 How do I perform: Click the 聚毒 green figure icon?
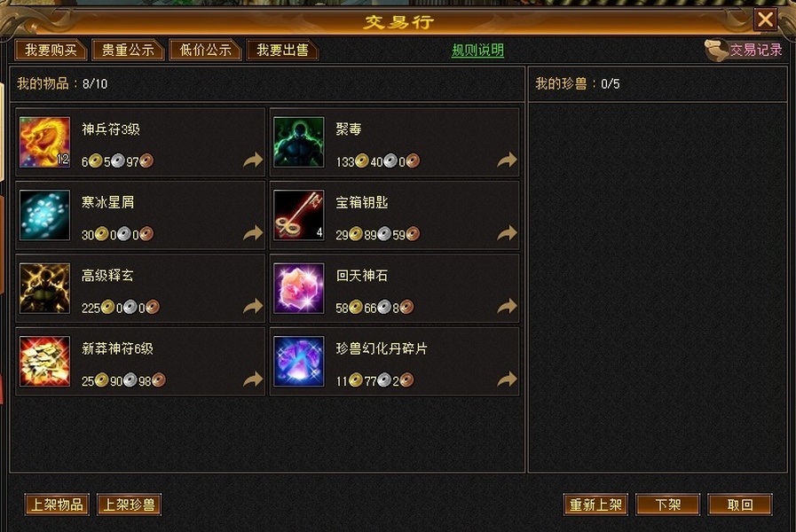(x=298, y=142)
